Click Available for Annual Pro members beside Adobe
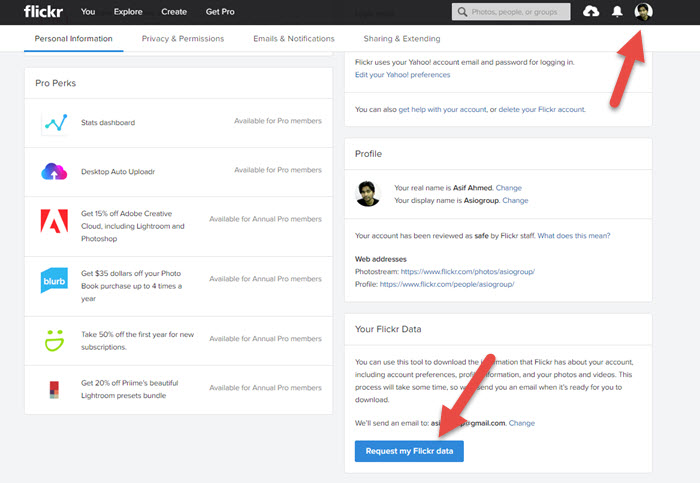 [265, 219]
